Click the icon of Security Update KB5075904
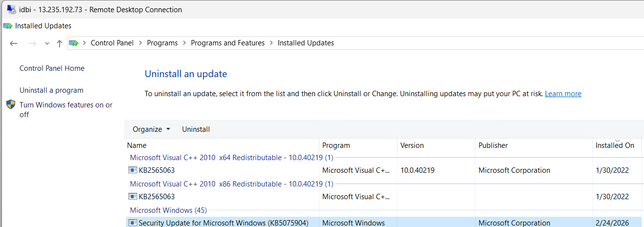This screenshot has width=644, height=227. [132, 223]
